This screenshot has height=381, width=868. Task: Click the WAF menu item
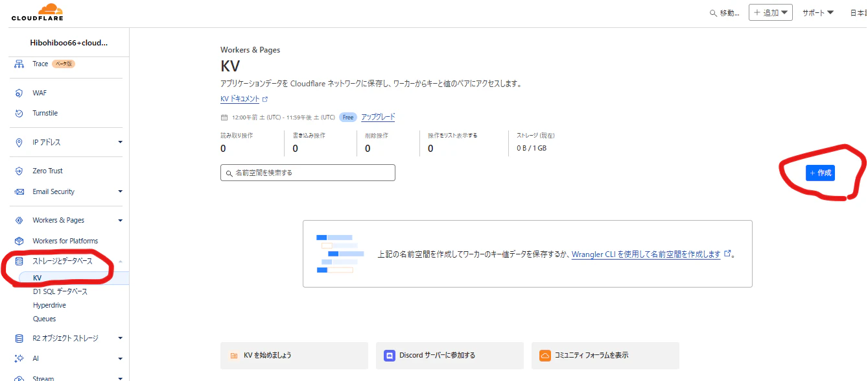40,93
